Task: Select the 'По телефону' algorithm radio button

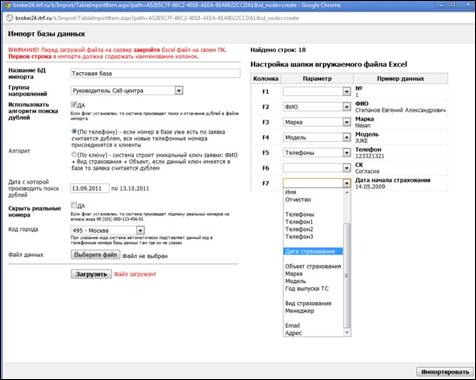Action: point(74,131)
